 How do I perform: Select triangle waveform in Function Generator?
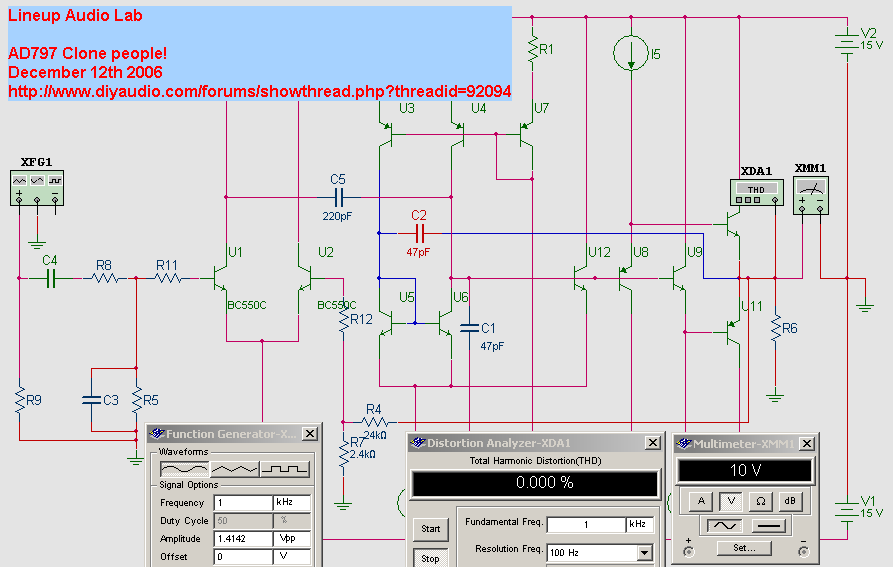click(235, 470)
